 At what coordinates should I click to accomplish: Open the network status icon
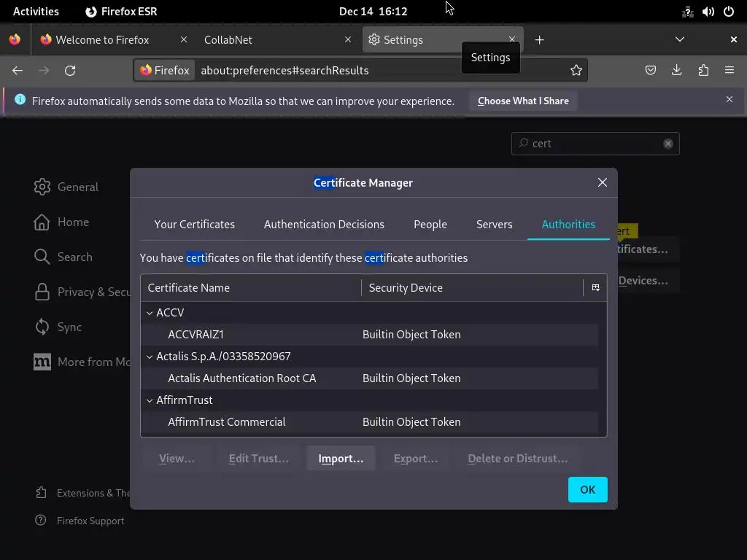pos(687,12)
